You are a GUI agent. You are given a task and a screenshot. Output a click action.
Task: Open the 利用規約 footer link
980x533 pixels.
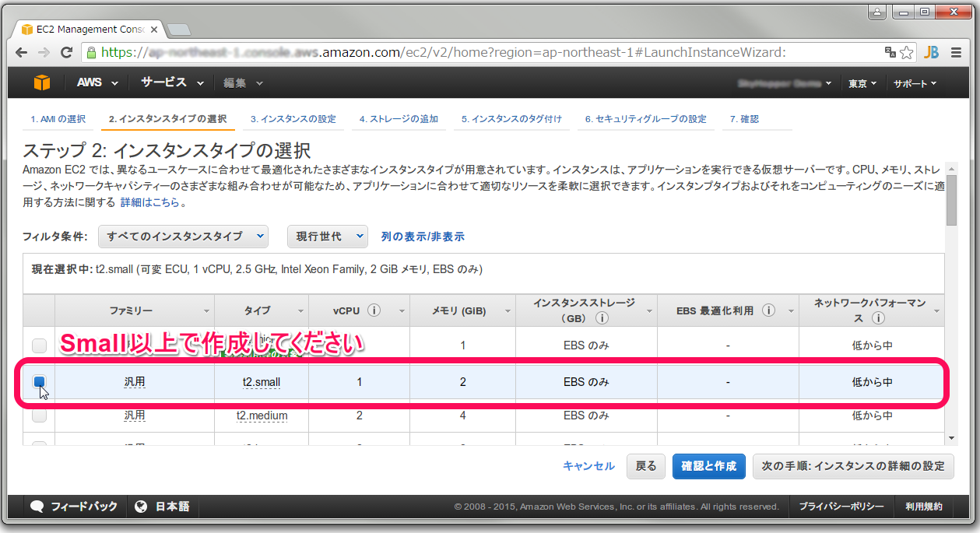pos(924,507)
